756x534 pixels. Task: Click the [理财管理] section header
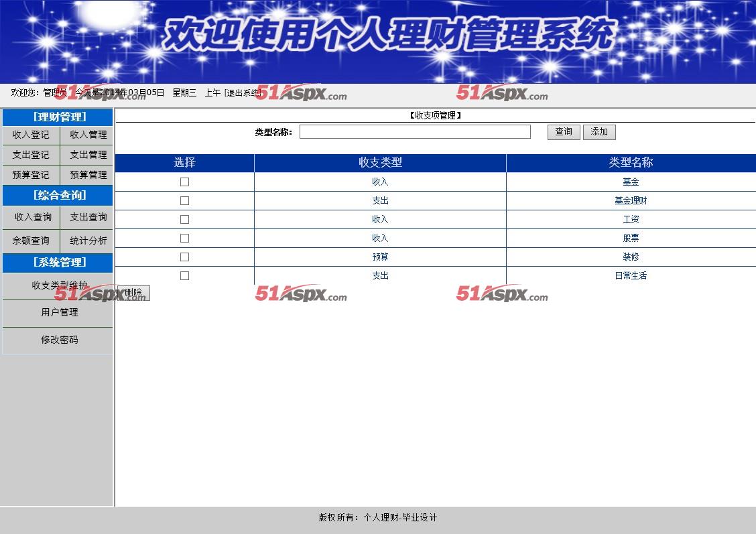click(58, 117)
